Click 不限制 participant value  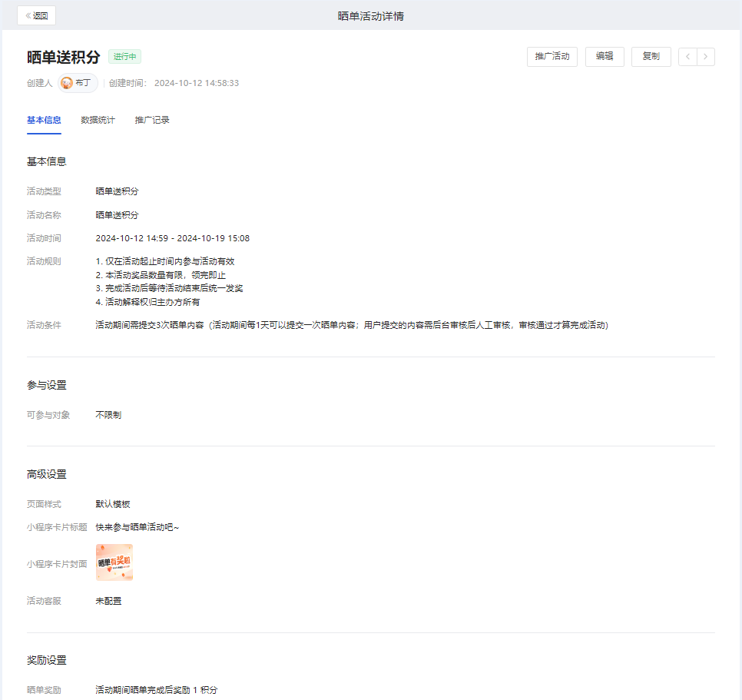click(x=108, y=415)
